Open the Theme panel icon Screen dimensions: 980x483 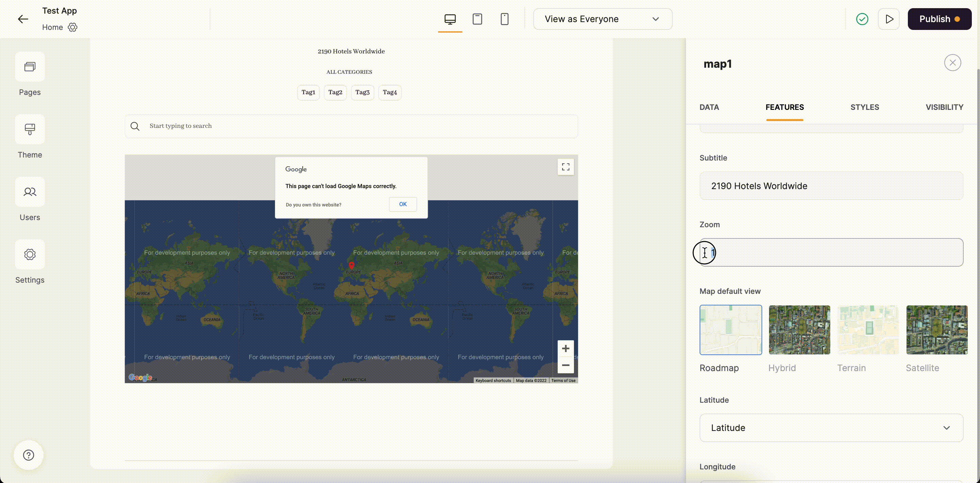click(x=30, y=129)
